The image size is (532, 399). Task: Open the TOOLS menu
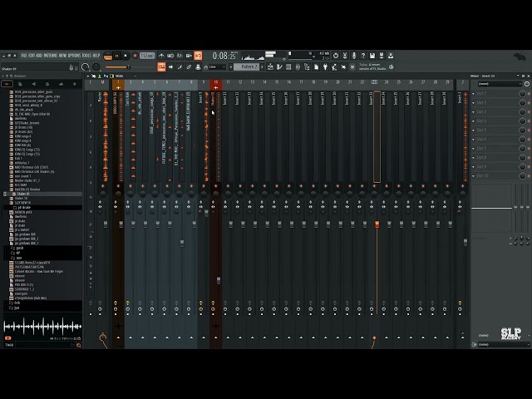86,56
